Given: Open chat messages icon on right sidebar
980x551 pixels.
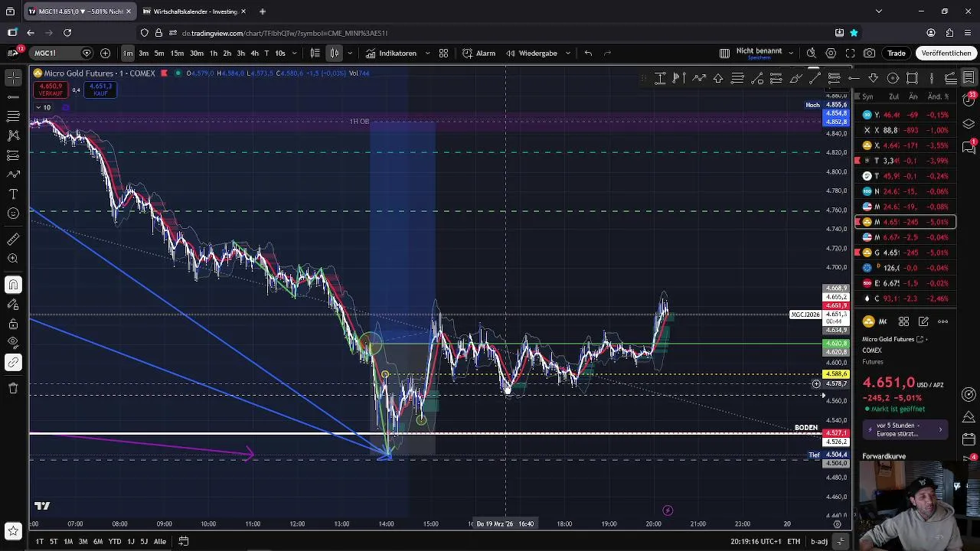Looking at the screenshot, I should tap(969, 148).
